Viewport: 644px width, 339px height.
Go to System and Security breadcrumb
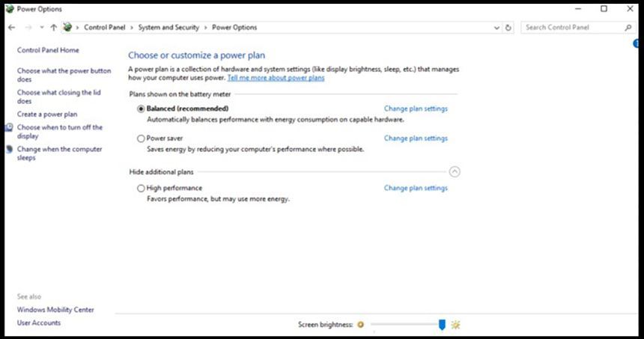click(x=168, y=28)
